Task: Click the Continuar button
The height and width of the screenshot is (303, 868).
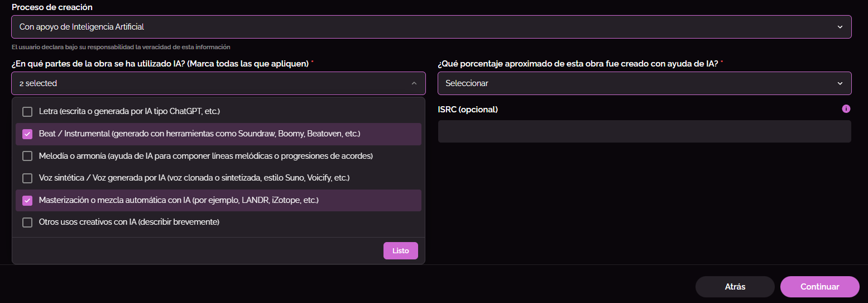Action: pyautogui.click(x=819, y=287)
